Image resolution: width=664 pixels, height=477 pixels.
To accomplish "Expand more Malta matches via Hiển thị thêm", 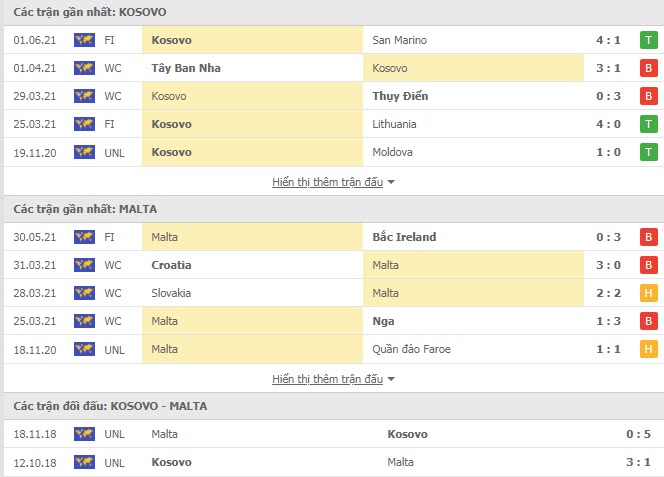I will point(327,379).
